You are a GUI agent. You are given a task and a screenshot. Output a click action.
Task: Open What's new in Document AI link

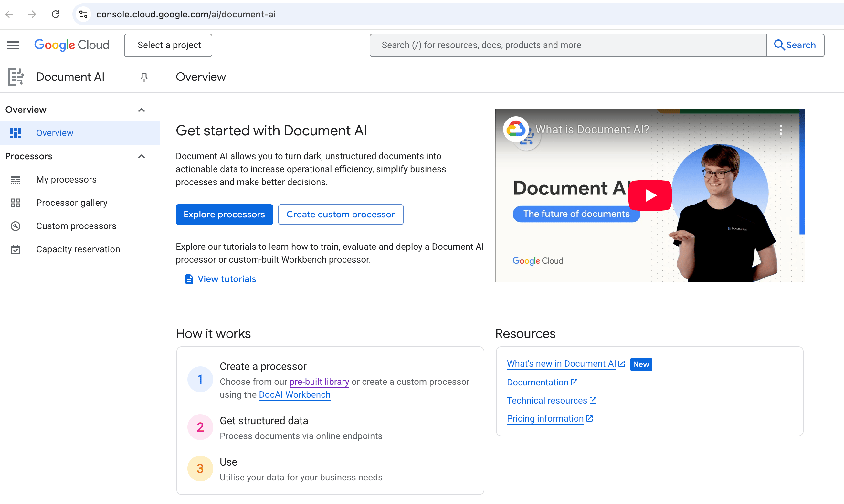561,364
